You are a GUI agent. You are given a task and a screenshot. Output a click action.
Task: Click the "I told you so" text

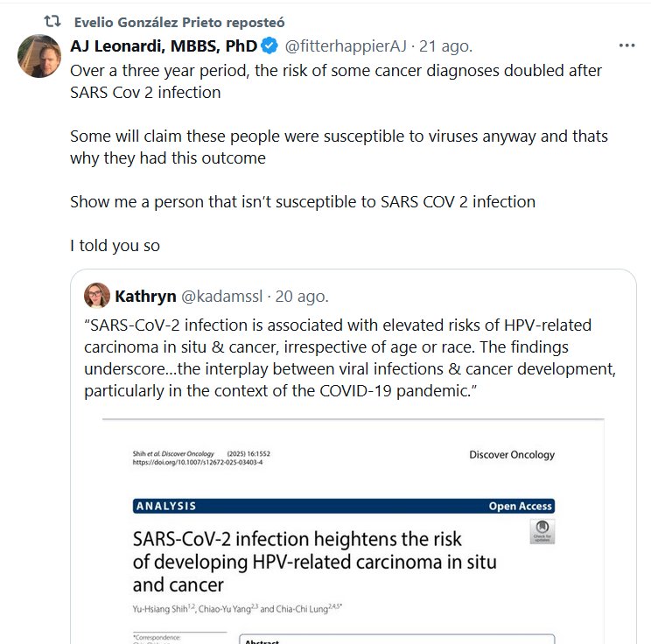[x=115, y=246]
